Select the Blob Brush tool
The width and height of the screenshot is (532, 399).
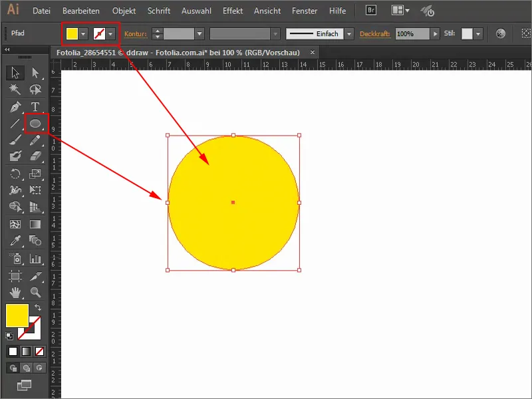(x=15, y=156)
